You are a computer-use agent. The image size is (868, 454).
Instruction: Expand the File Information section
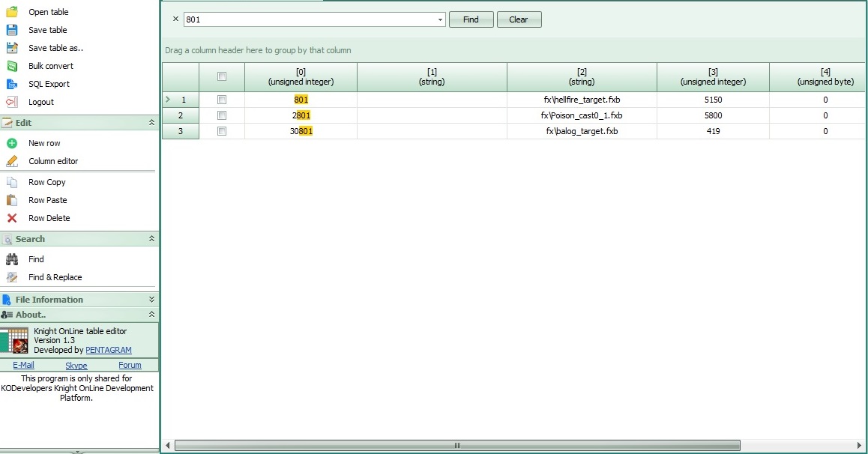coord(151,299)
